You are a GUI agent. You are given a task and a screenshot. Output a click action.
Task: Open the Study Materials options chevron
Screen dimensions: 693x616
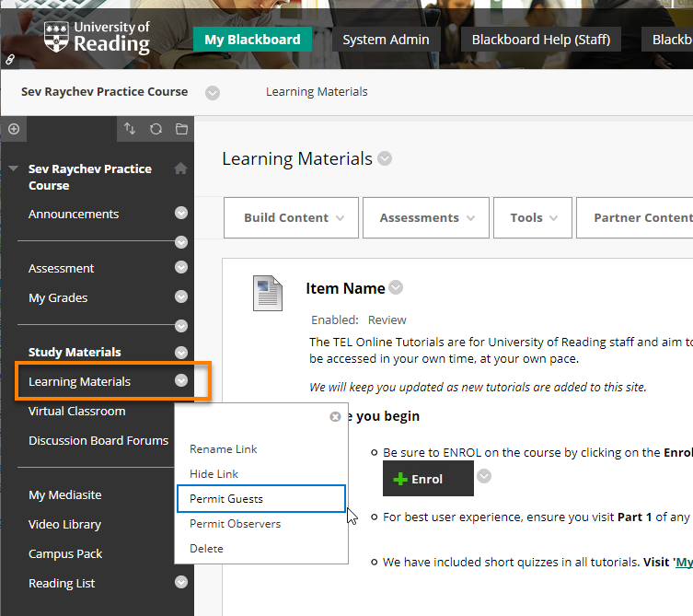pyautogui.click(x=180, y=352)
